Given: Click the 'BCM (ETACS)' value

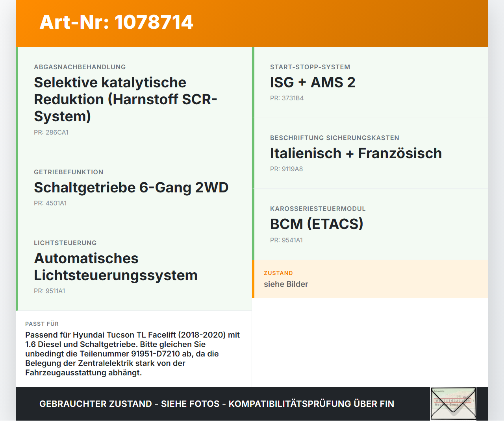Looking at the screenshot, I should (x=317, y=224).
